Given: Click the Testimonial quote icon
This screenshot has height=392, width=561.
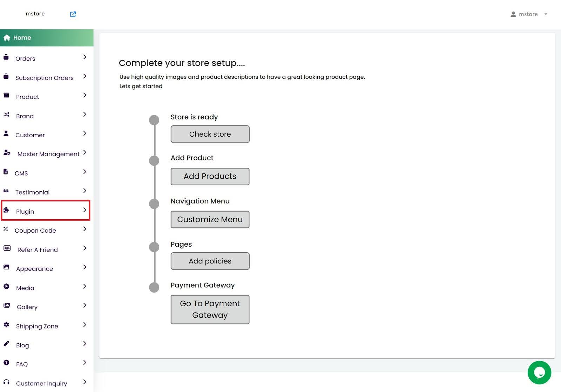Looking at the screenshot, I should pyautogui.click(x=6, y=191).
